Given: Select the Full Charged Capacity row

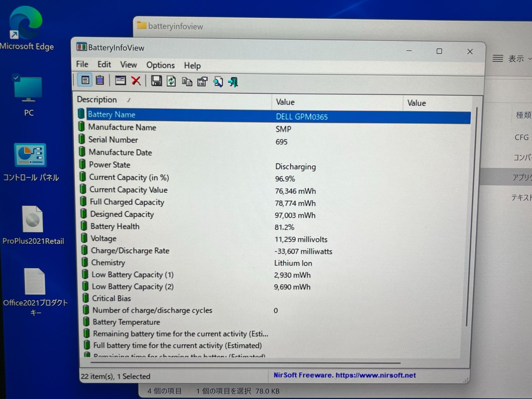Looking at the screenshot, I should 274,202.
